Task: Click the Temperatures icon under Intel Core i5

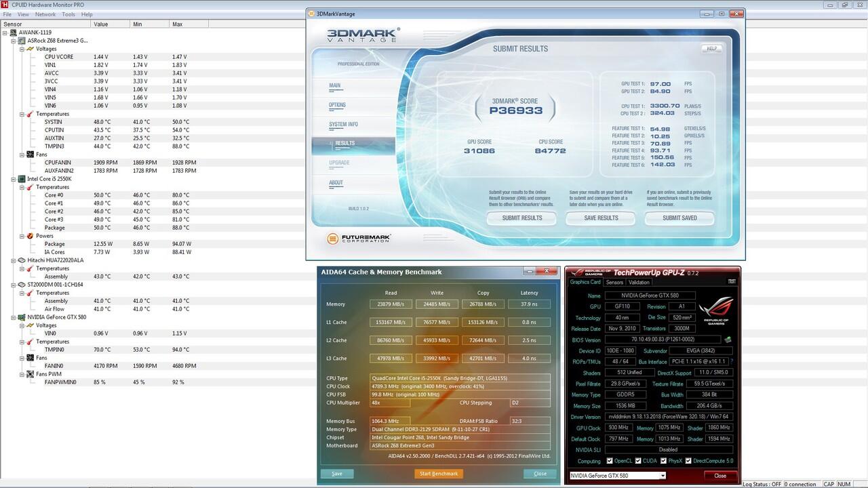Action: [31, 187]
